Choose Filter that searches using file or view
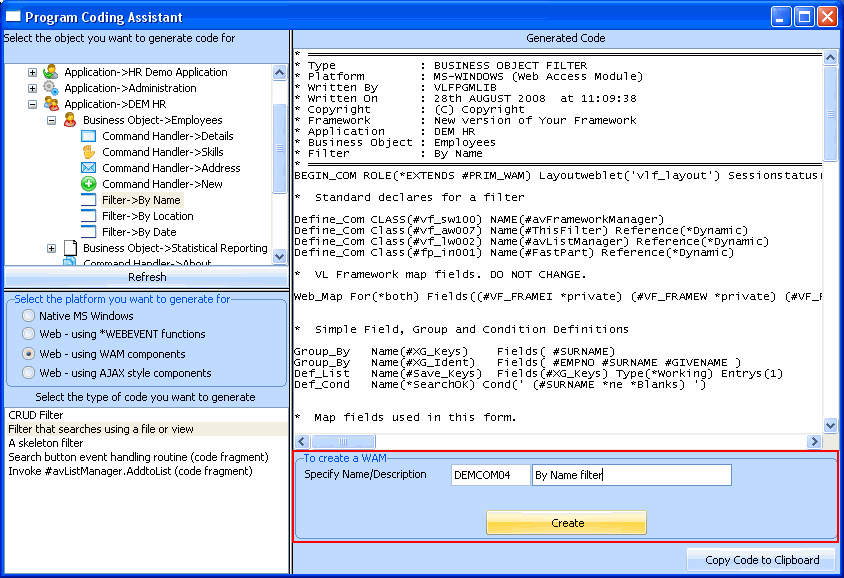Image resolution: width=844 pixels, height=578 pixels. 146,429
